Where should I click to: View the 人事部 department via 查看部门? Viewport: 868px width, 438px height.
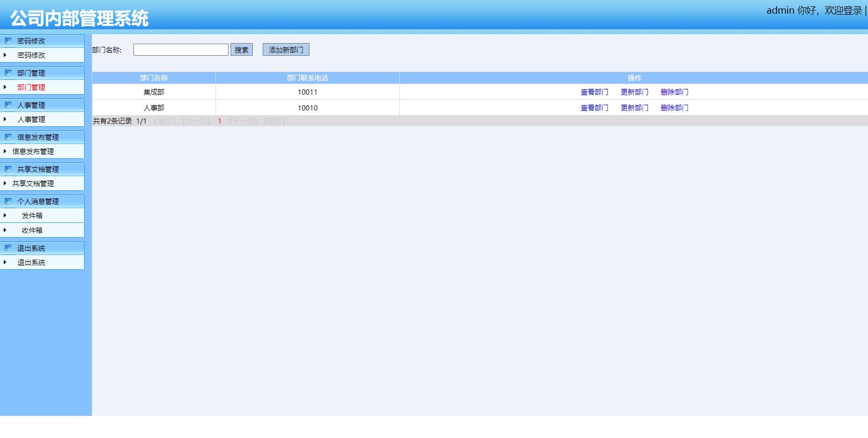pos(594,108)
